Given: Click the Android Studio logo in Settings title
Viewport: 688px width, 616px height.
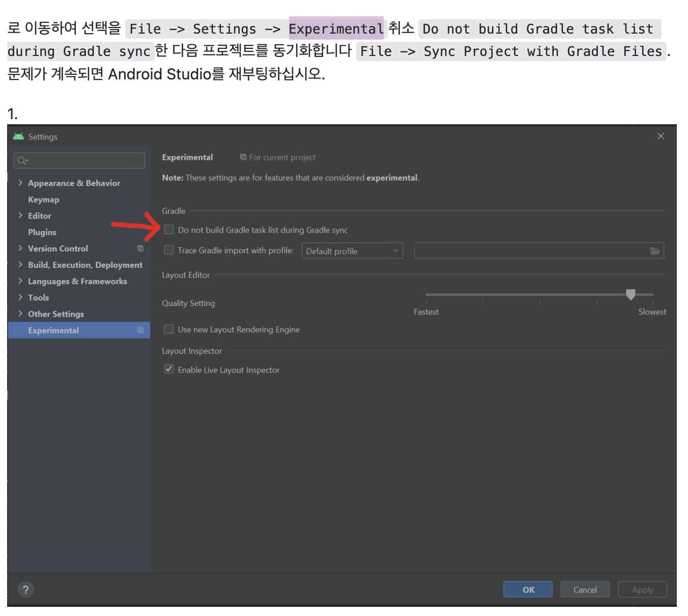Looking at the screenshot, I should [x=18, y=136].
